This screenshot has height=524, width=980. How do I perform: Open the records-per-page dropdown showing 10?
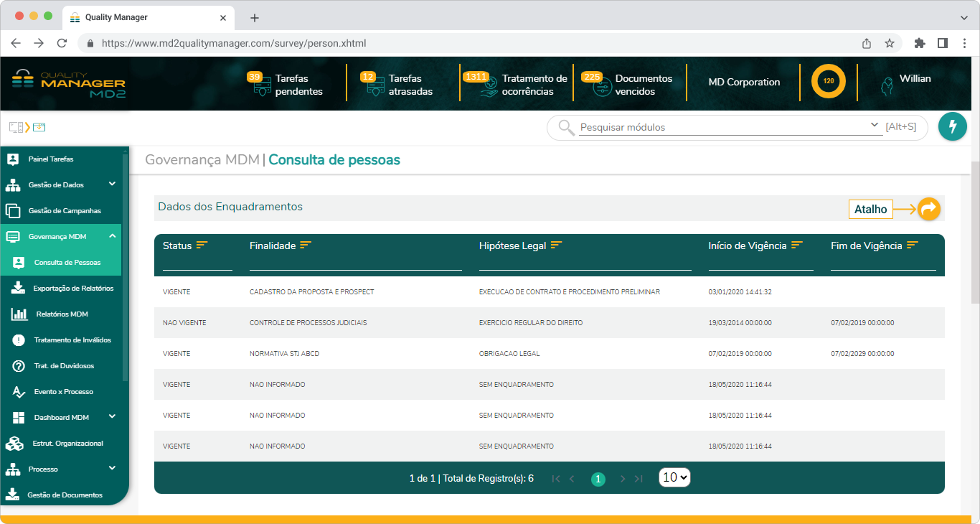click(674, 477)
